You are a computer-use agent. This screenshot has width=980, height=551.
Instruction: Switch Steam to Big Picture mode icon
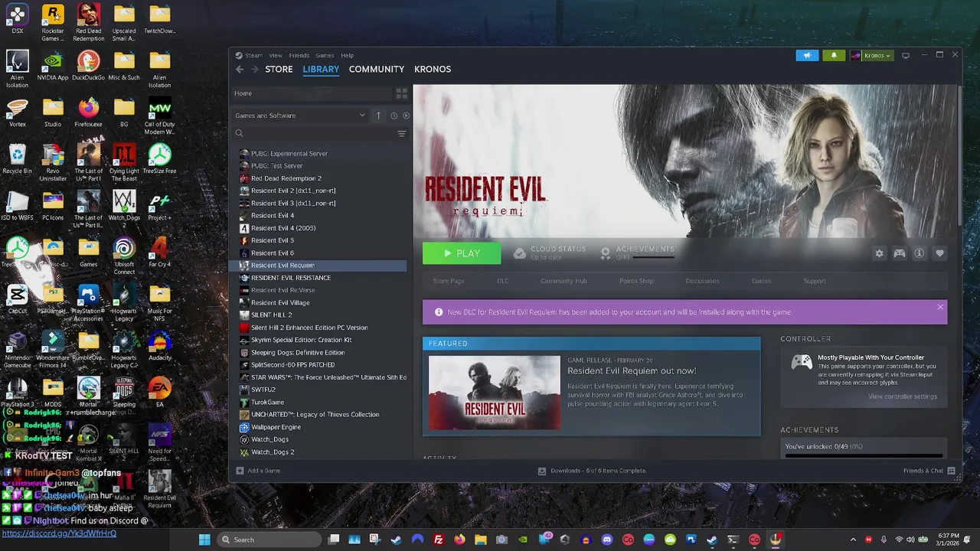pyautogui.click(x=906, y=55)
